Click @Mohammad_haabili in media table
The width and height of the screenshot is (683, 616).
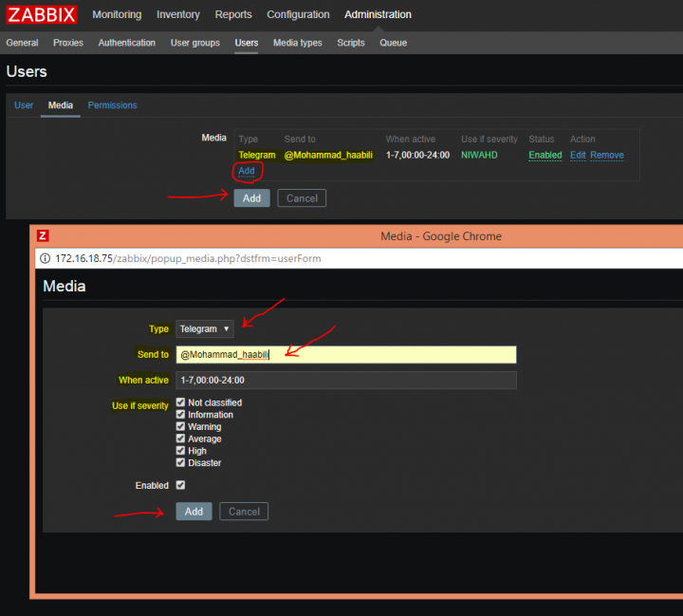point(328,156)
